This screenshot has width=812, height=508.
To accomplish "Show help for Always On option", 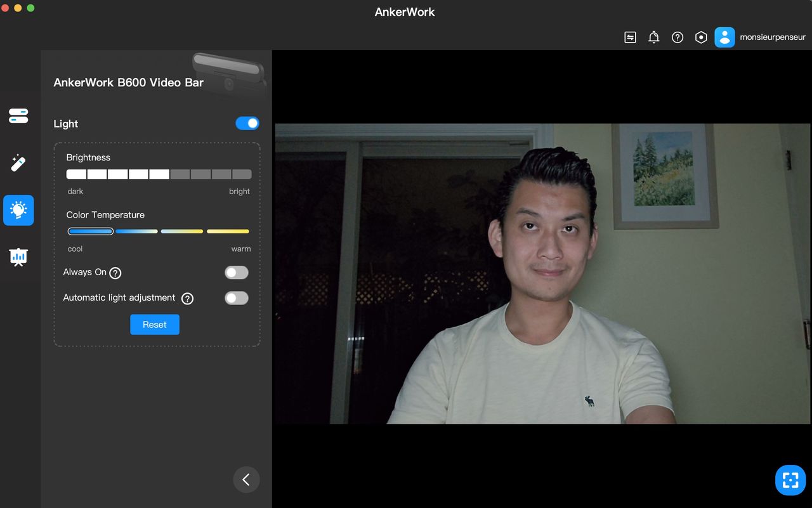I will 115,273.
